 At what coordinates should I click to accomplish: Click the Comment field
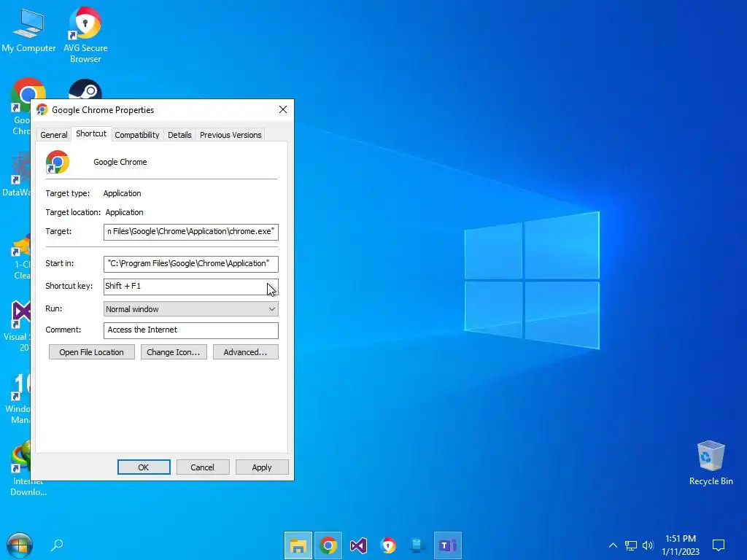(x=191, y=330)
